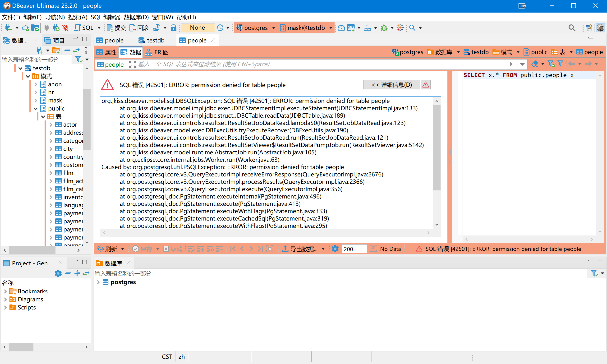
Task: Expand the Bookmarks folder in project panel
Action: (5, 291)
